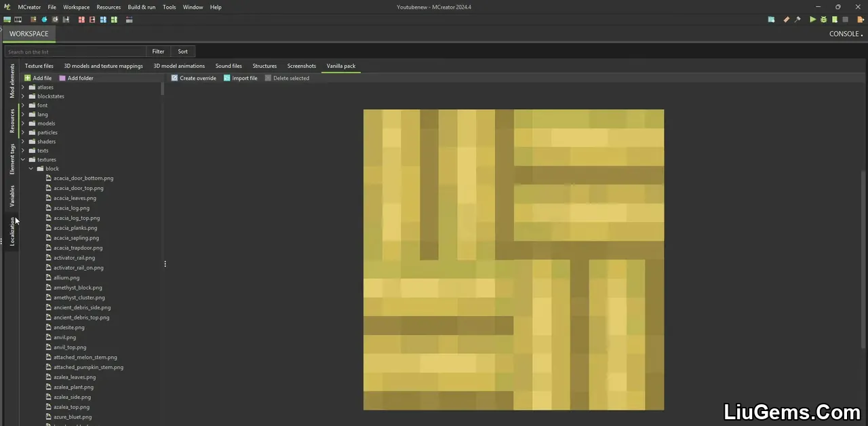Select amethyst_block.png in the tree
This screenshot has width=868, height=426.
tap(77, 288)
